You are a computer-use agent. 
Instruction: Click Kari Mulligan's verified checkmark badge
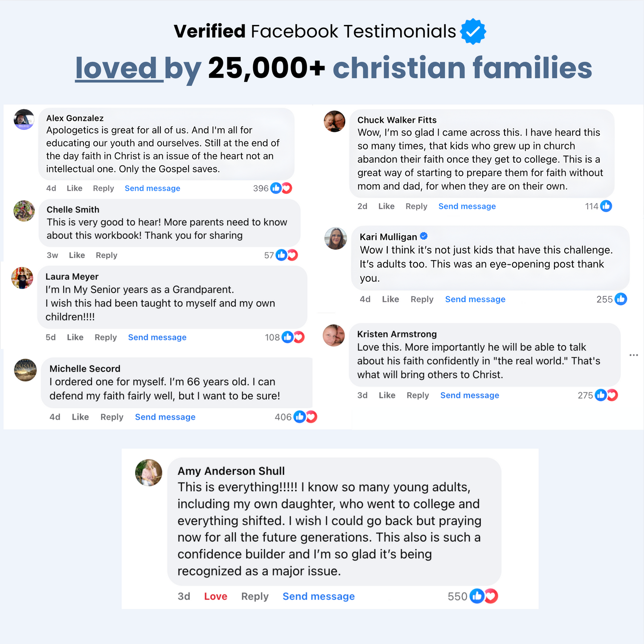click(424, 236)
